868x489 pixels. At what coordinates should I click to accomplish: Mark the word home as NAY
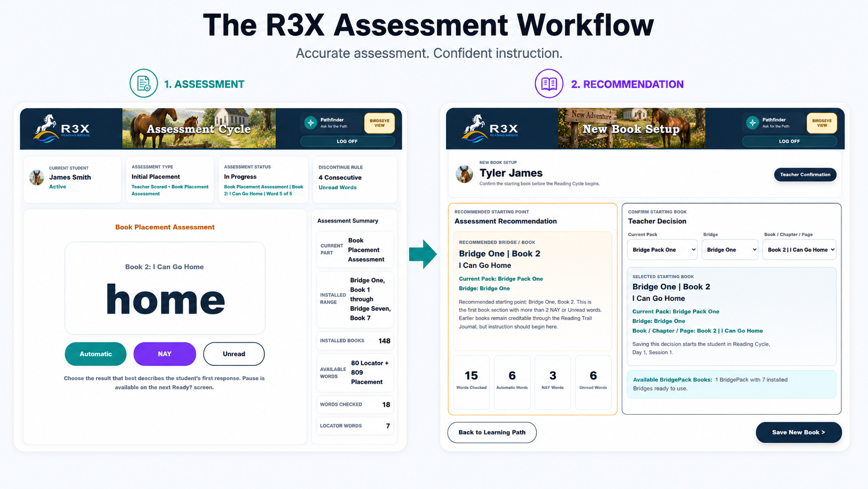[165, 354]
